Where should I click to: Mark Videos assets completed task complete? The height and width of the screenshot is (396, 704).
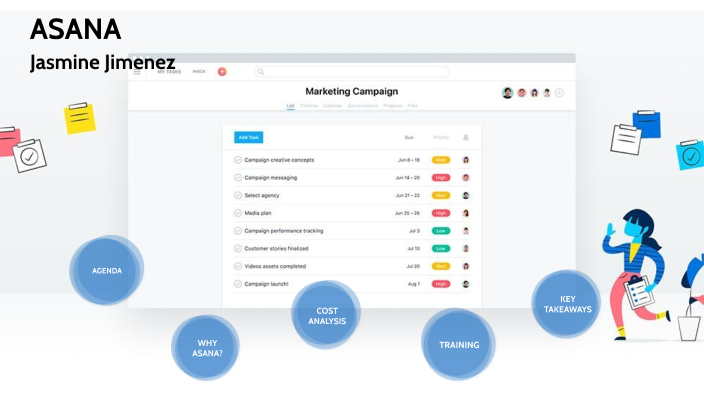pos(238,266)
